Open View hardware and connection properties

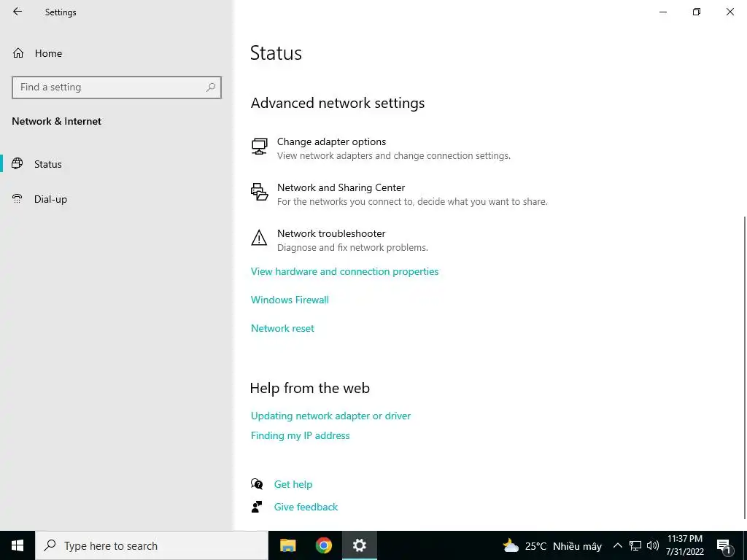(345, 271)
